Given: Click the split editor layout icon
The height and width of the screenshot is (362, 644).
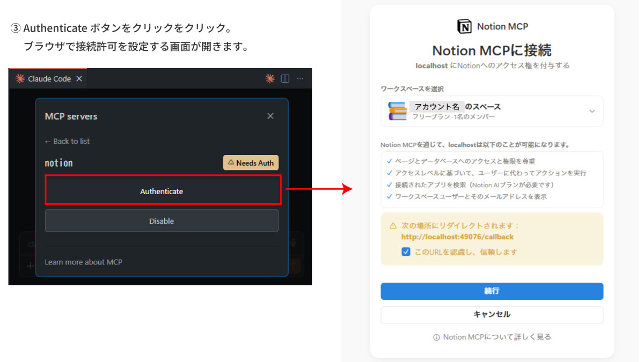Looking at the screenshot, I should [285, 79].
